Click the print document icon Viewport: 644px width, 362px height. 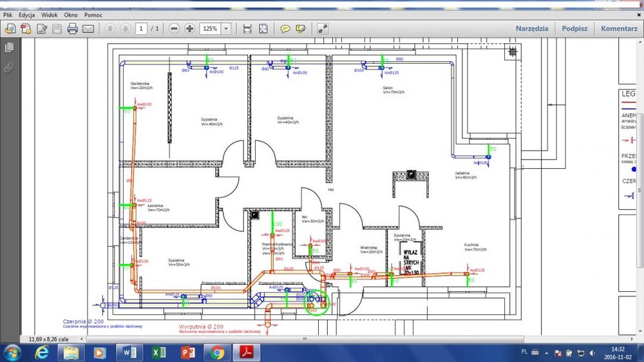coord(72,29)
